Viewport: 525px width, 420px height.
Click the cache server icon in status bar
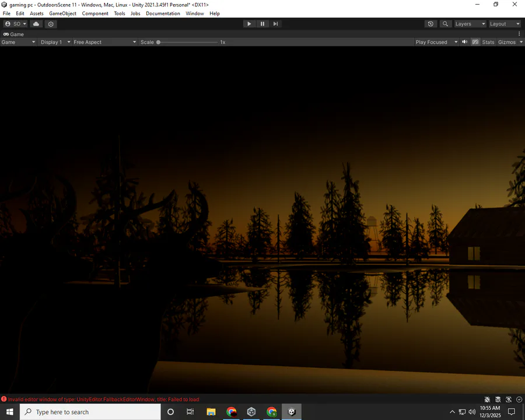(x=498, y=399)
